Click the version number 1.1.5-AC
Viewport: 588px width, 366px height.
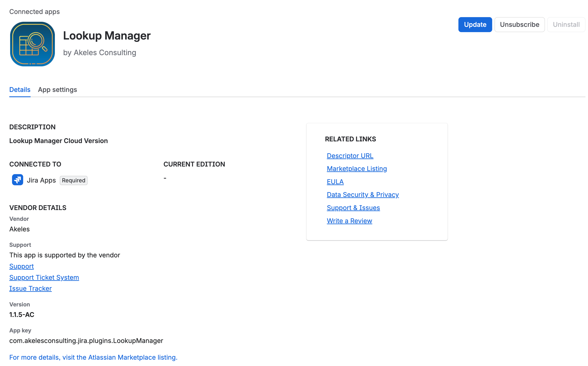(x=22, y=315)
